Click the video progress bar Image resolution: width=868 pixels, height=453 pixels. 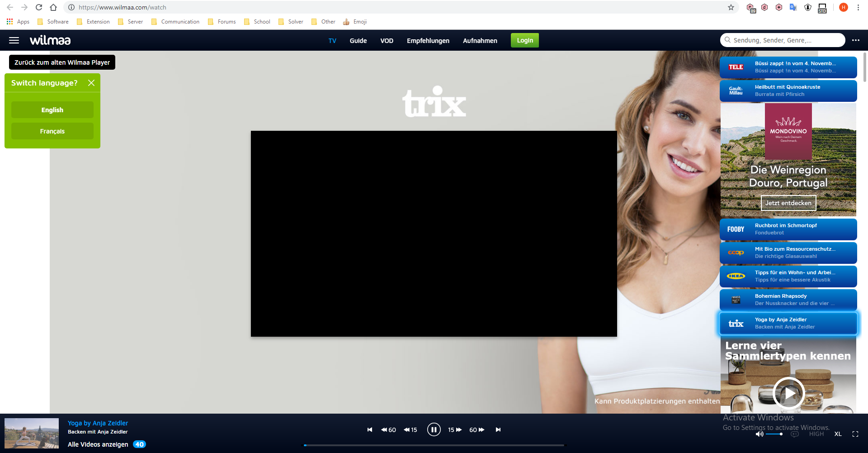click(434, 445)
